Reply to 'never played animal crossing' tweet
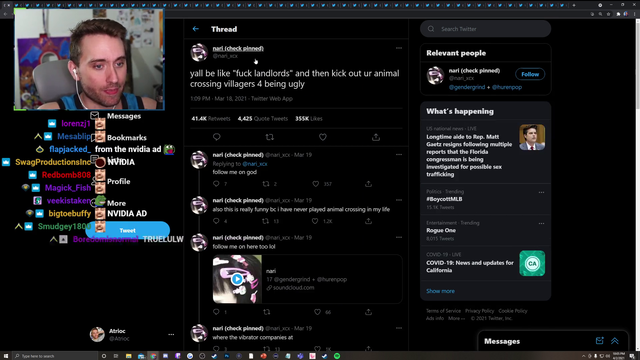640x360 pixels. click(x=216, y=221)
